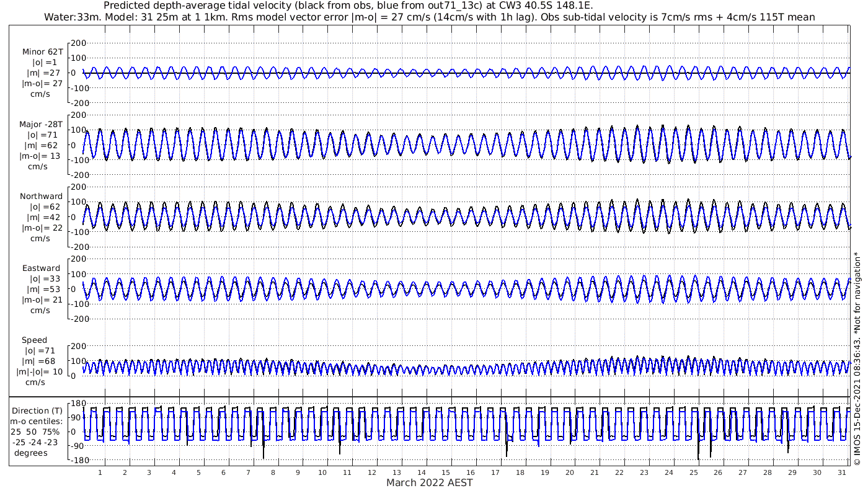The width and height of the screenshot is (868, 496).
Task: Click the date tick label '20' on x-axis
Action: [x=570, y=472]
